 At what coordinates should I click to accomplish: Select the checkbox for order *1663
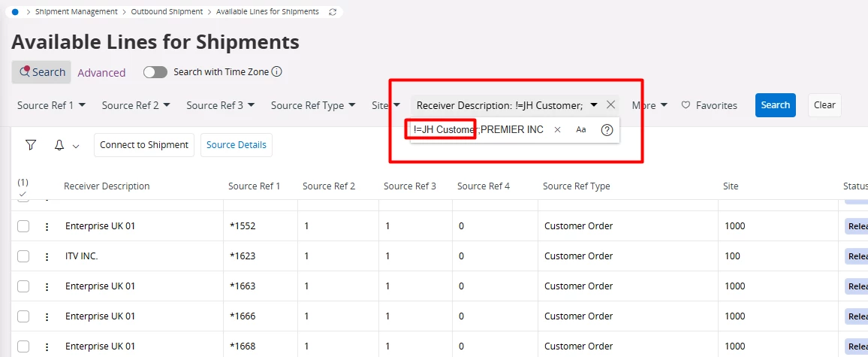pyautogui.click(x=23, y=286)
